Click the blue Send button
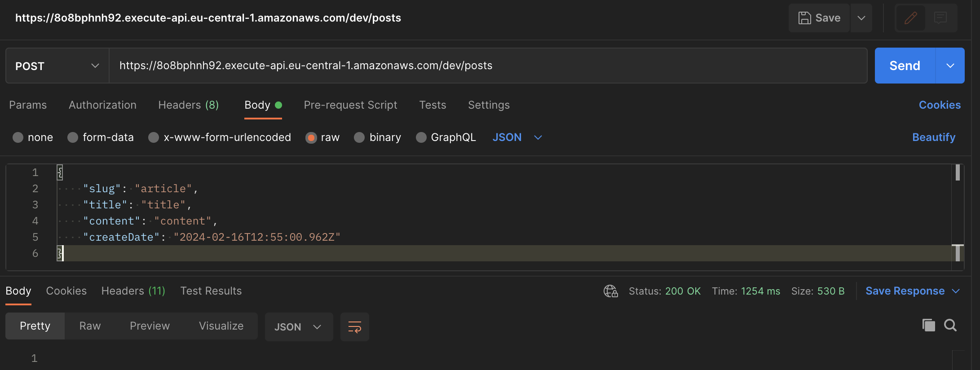This screenshot has width=980, height=370. click(905, 66)
